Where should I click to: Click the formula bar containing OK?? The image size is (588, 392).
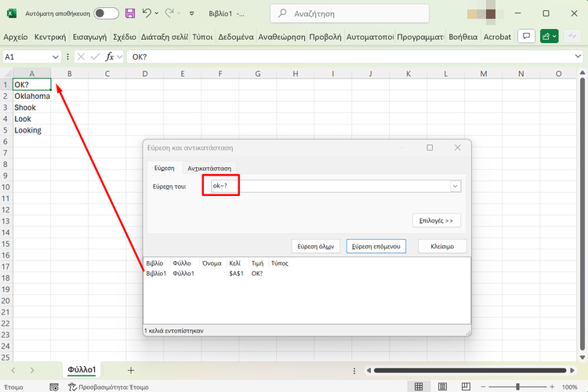click(350, 56)
